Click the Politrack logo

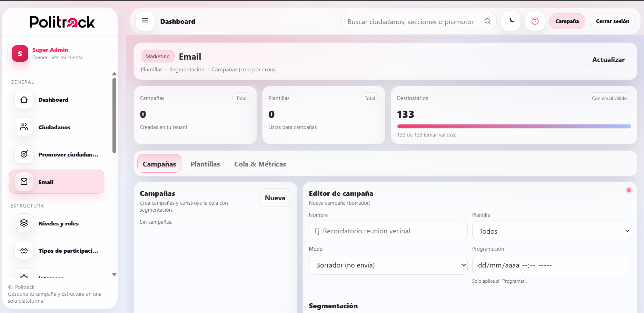61,22
